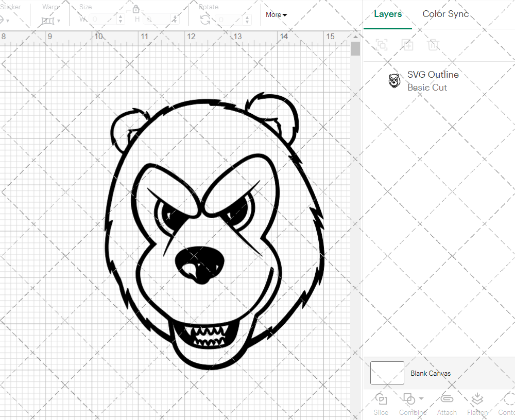515x420 pixels.
Task: Click the Rotate icon in the toolbar
Action: (204, 19)
